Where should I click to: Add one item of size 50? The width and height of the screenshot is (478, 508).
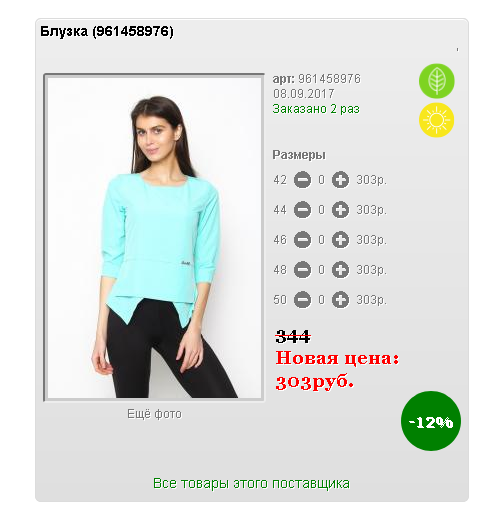click(x=340, y=300)
